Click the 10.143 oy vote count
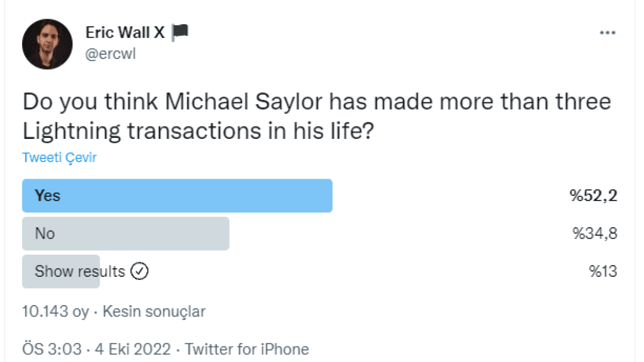 55,312
